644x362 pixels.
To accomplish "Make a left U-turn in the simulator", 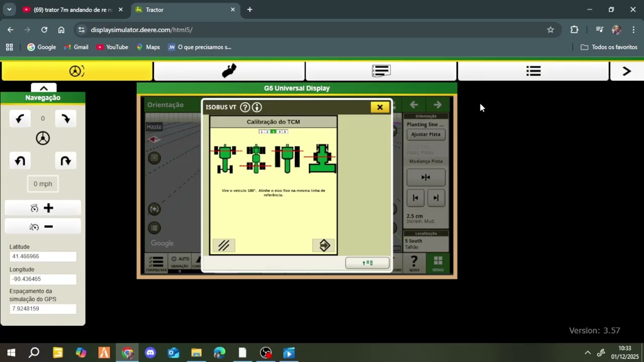I will click(20, 161).
